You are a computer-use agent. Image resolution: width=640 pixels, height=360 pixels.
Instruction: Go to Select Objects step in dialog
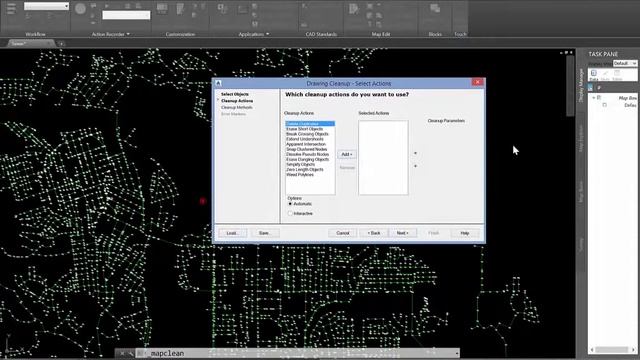click(x=235, y=94)
